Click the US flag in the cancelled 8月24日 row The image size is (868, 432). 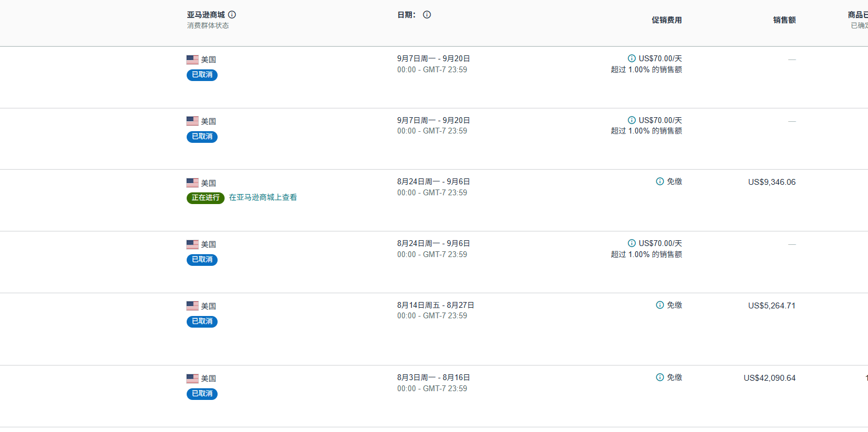192,245
